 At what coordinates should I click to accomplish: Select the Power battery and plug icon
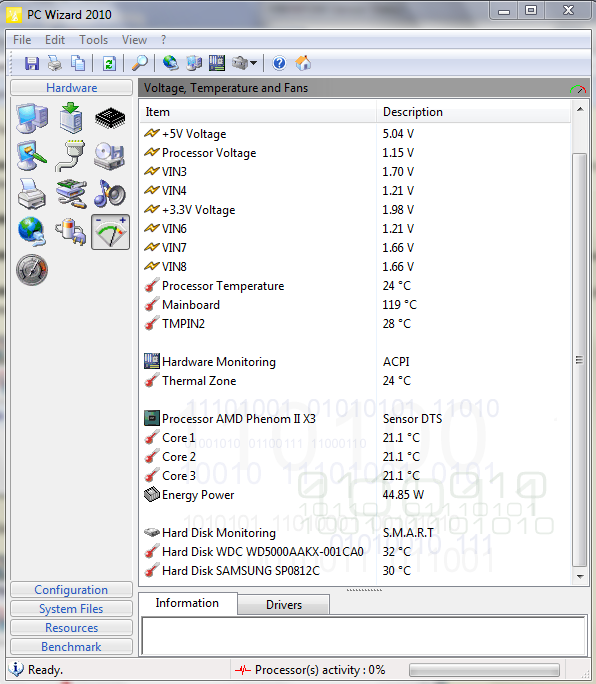click(71, 232)
